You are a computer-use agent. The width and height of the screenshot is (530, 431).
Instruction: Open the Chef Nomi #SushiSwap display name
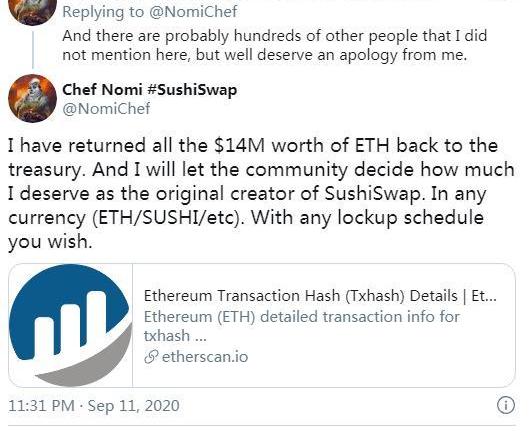[x=149, y=90]
